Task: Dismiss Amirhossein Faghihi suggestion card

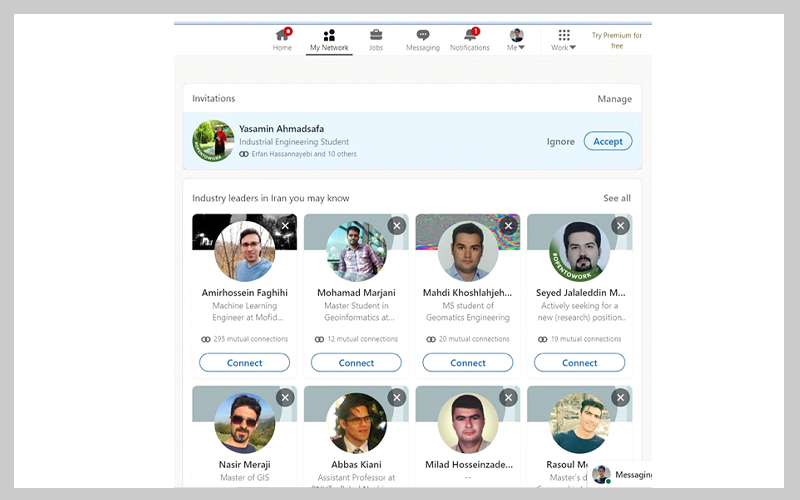Action: pyautogui.click(x=285, y=226)
